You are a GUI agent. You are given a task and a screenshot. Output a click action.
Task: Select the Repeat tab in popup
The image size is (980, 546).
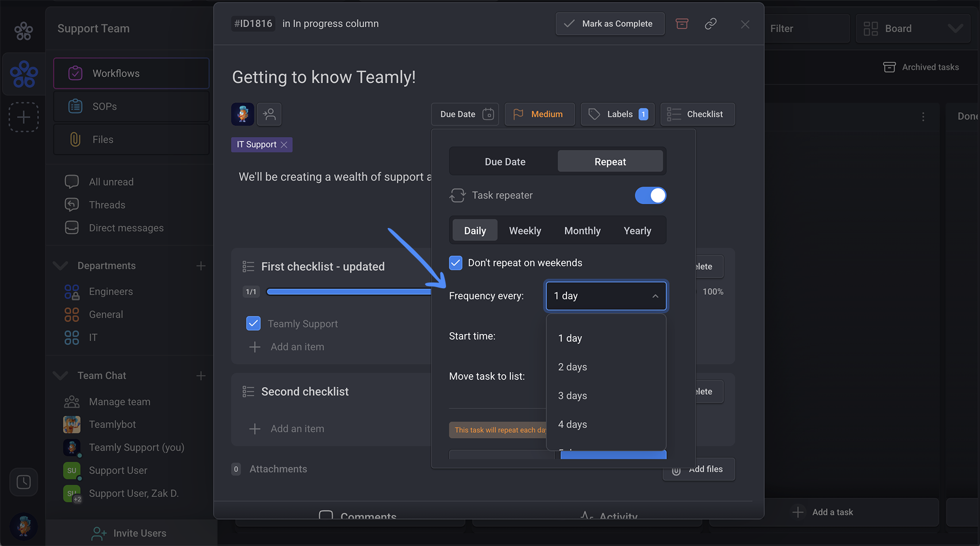610,162
